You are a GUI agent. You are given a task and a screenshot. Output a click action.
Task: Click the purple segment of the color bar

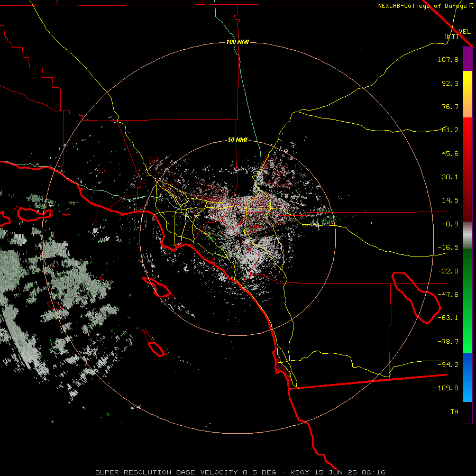[x=467, y=59]
